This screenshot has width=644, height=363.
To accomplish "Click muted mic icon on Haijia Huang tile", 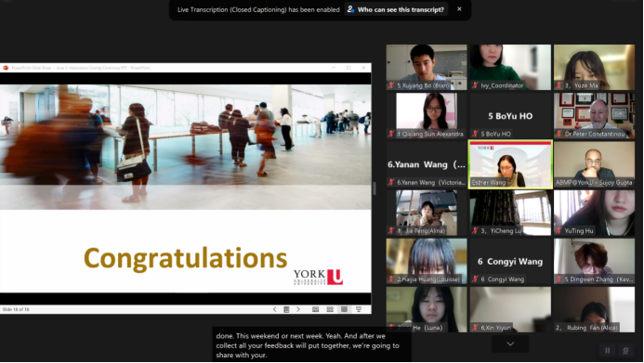I will point(391,279).
